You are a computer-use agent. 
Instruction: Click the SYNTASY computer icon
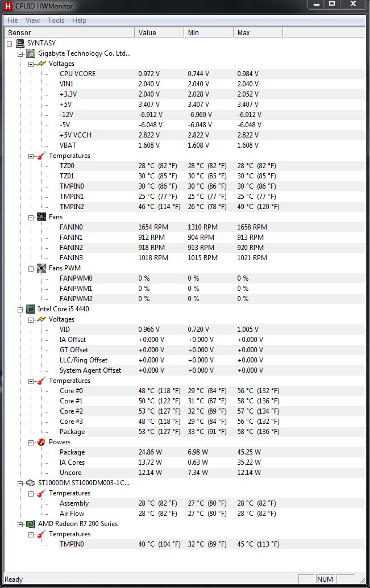[20, 43]
